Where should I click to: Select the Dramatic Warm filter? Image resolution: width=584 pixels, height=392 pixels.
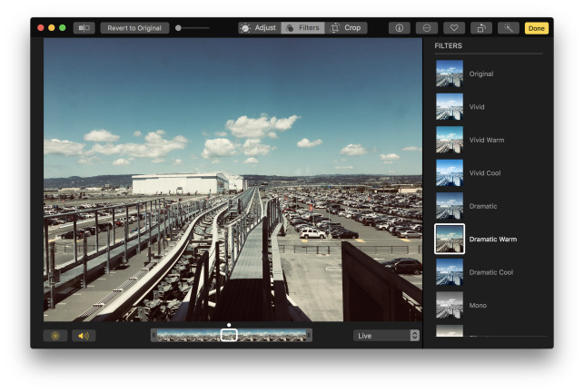coord(450,239)
